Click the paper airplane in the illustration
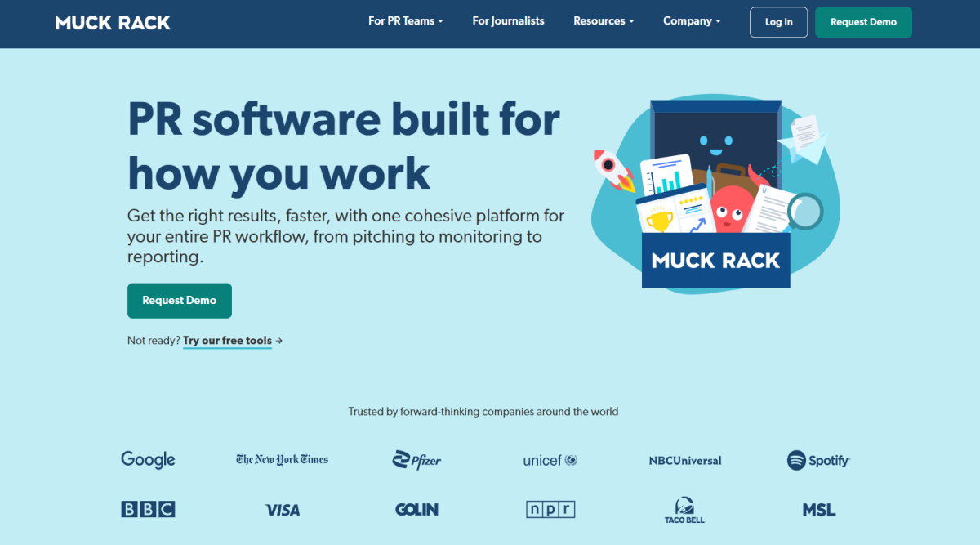The image size is (980, 545). click(x=803, y=139)
